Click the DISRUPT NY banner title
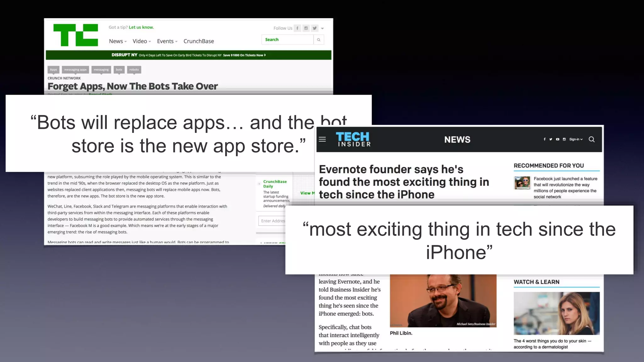The image size is (644, 362). 124,55
